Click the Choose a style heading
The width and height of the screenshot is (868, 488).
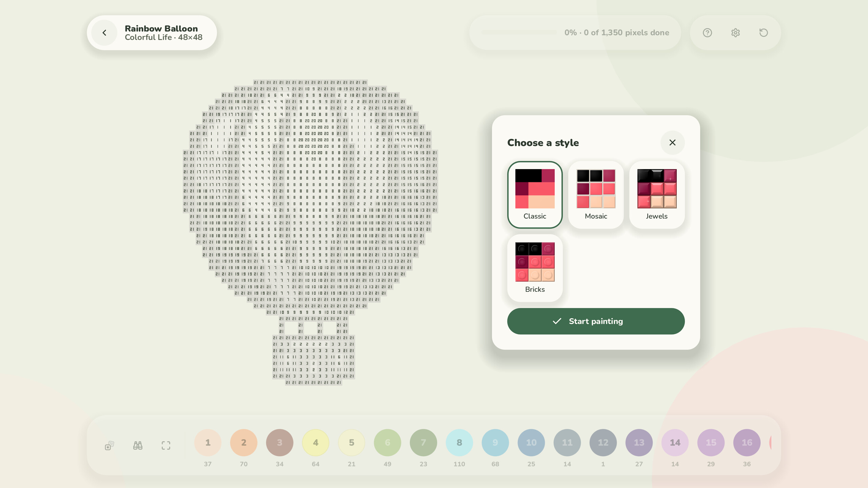(x=543, y=143)
